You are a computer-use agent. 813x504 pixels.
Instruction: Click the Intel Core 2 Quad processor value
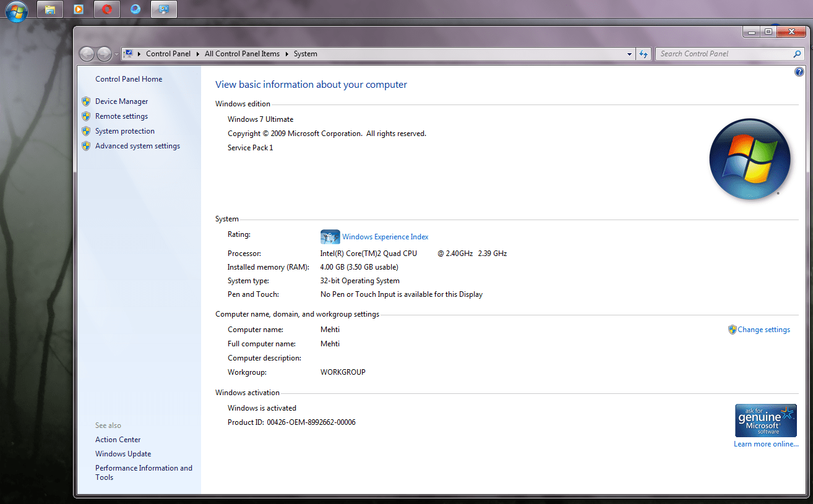(413, 254)
